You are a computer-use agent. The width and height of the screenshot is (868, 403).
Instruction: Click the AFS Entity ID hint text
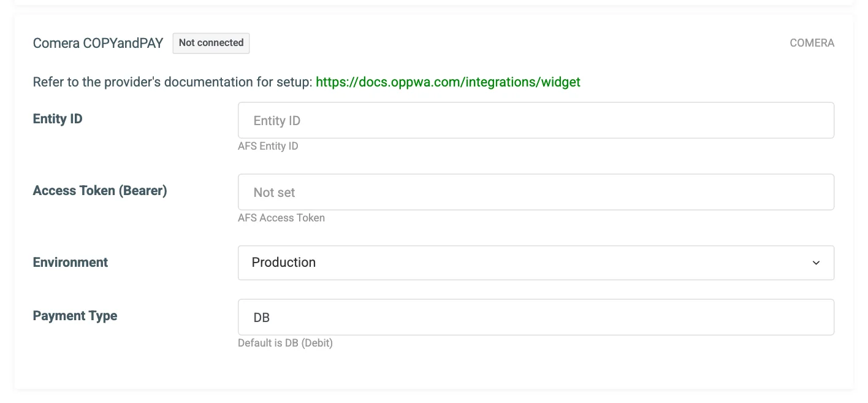pyautogui.click(x=268, y=146)
